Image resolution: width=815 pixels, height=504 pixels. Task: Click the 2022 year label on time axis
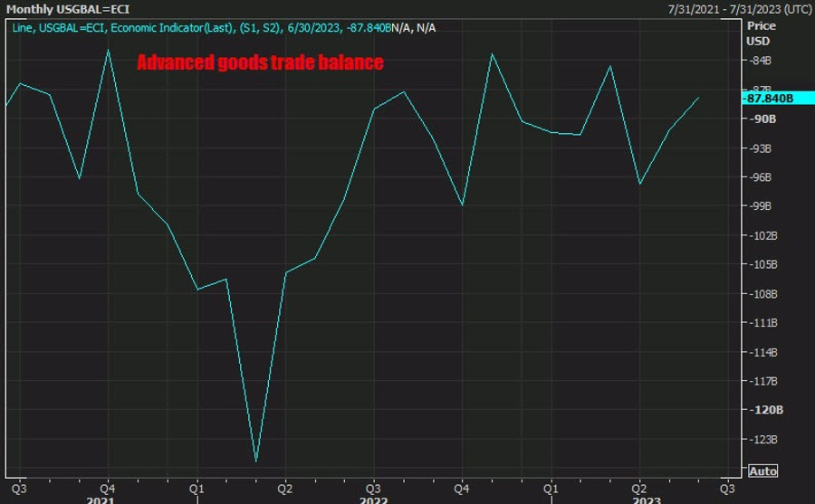[373, 499]
